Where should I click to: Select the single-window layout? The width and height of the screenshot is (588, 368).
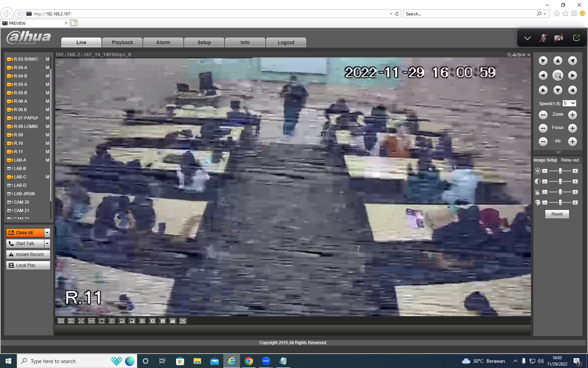[x=102, y=321]
